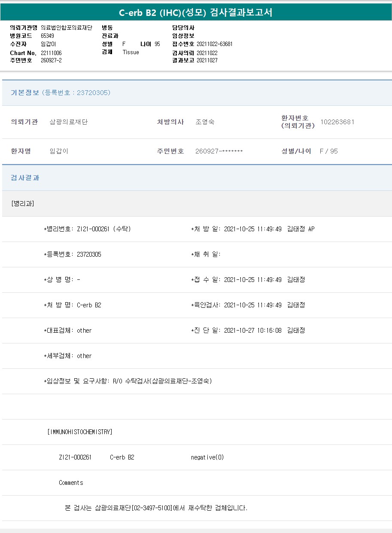Click the [IMMUNOHISTOCHEMISTRY] heading
Screen dimensions: 392x533
tap(79, 432)
